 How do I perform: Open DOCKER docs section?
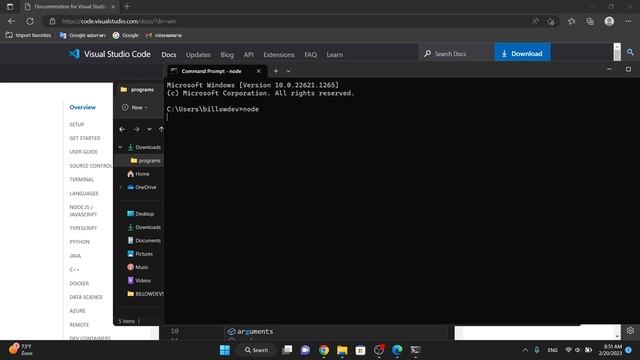pyautogui.click(x=79, y=283)
